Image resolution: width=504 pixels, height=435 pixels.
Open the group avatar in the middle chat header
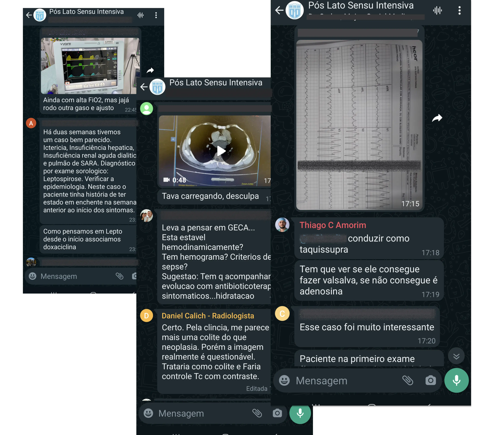(x=157, y=87)
